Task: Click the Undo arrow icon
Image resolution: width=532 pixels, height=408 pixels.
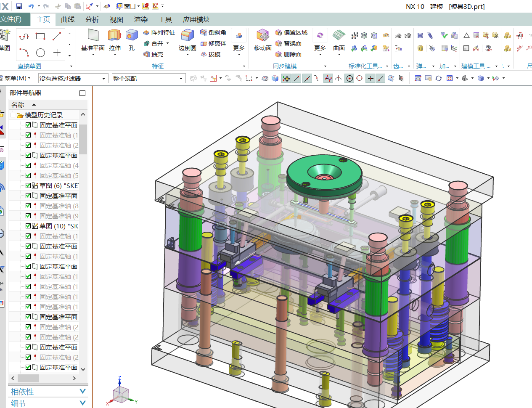Action: [x=31, y=6]
